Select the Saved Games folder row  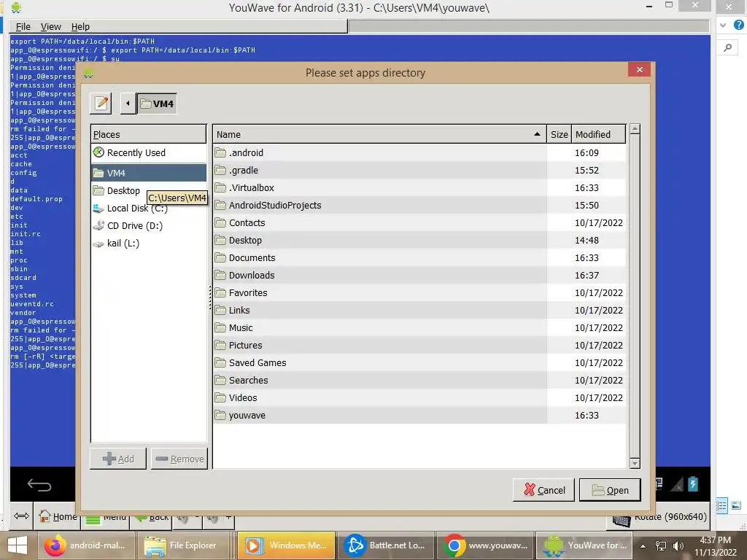(x=419, y=363)
